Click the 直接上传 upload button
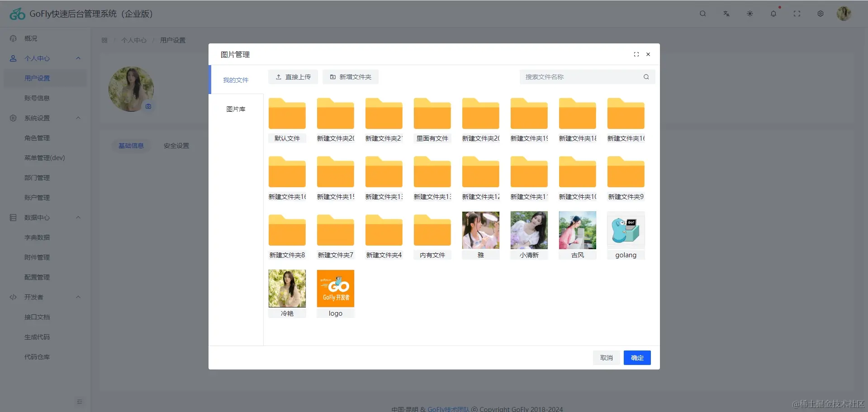 pyautogui.click(x=293, y=77)
